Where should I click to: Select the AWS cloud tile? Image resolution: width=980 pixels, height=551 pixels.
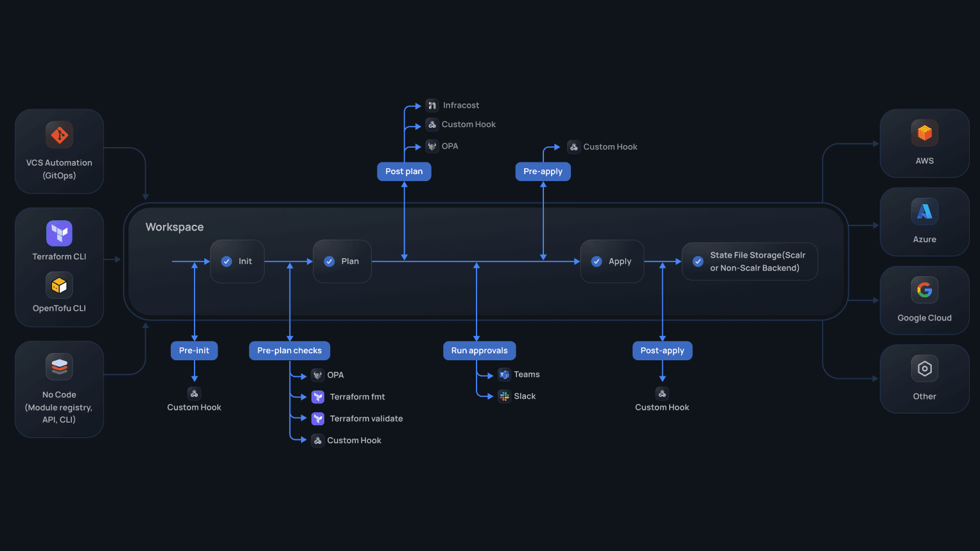pyautogui.click(x=924, y=143)
